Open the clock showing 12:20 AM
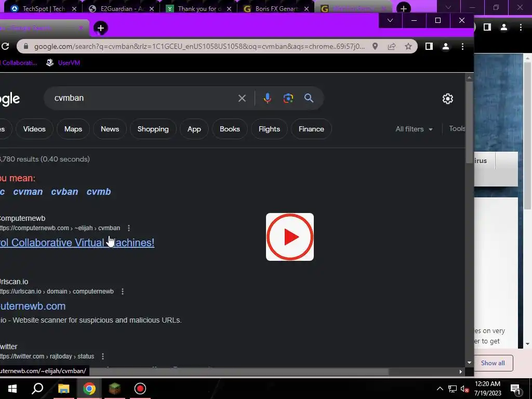 pos(487,389)
